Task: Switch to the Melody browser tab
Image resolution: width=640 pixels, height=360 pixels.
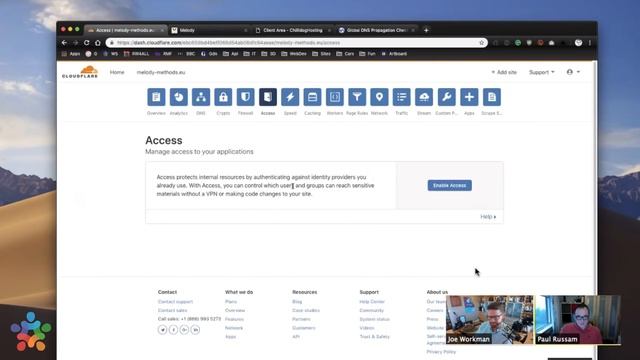Action: [208, 30]
